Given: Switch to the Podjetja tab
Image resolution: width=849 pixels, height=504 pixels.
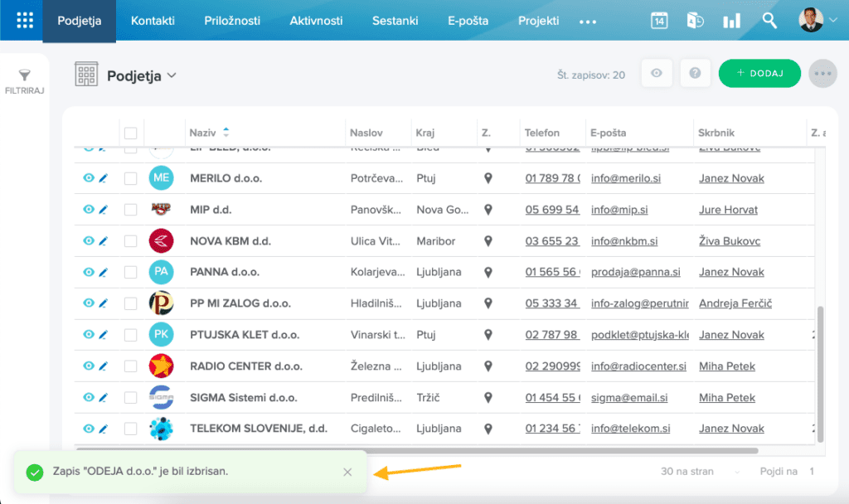Looking at the screenshot, I should pyautogui.click(x=79, y=21).
